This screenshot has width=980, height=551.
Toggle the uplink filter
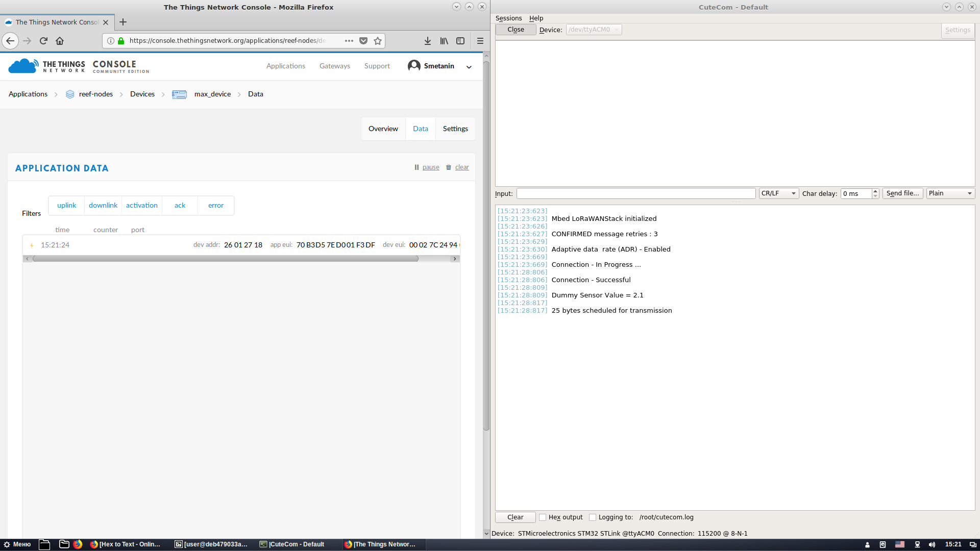pos(66,206)
